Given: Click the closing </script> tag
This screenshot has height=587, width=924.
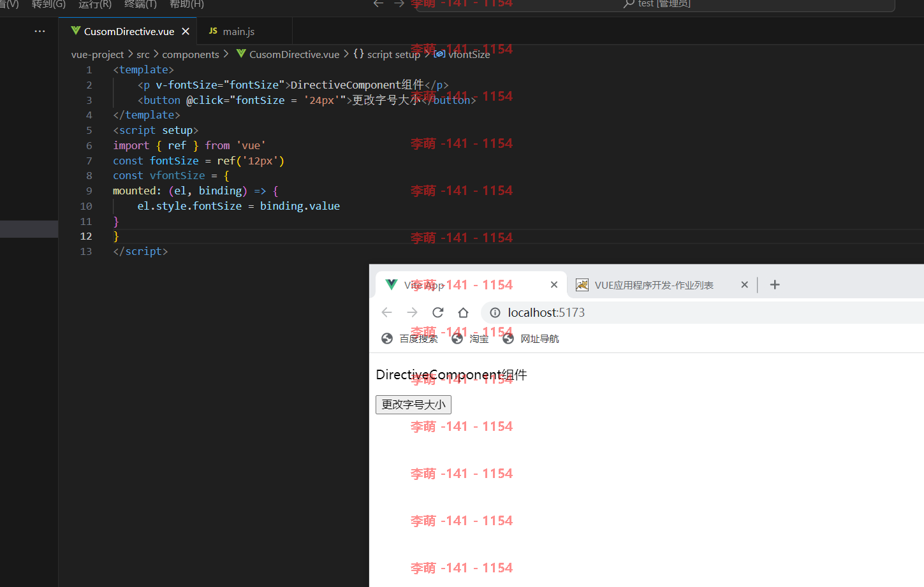Looking at the screenshot, I should [140, 252].
